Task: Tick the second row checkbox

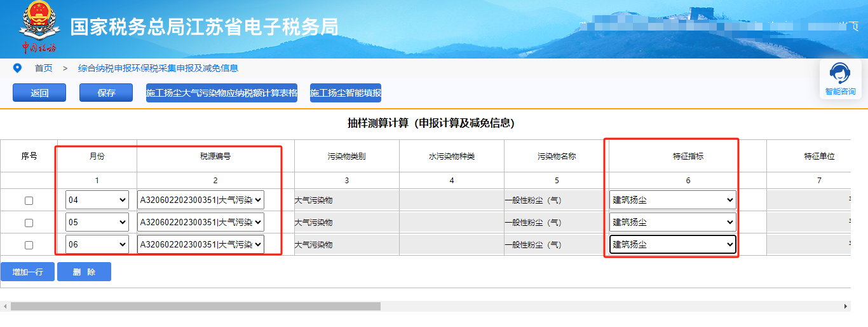Action: (x=29, y=223)
